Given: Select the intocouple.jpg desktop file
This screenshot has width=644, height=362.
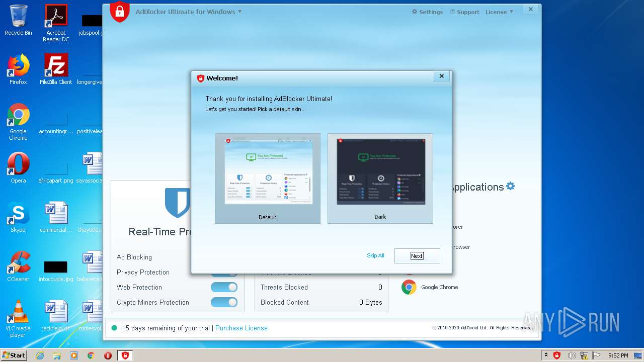Looking at the screenshot, I should coord(56,269).
